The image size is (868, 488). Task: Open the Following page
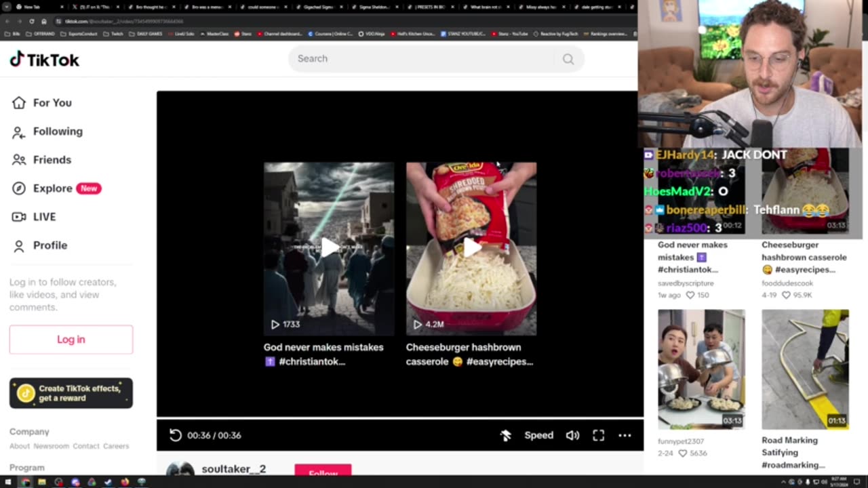(x=58, y=131)
